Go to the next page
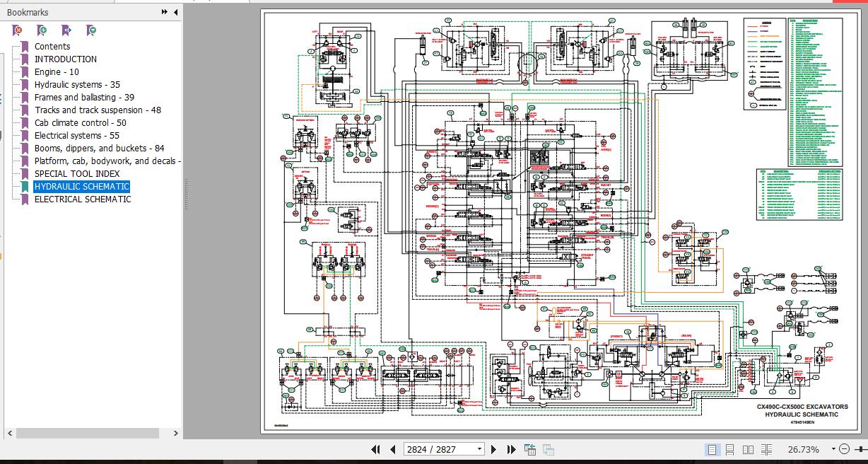The height and width of the screenshot is (464, 868). point(494,449)
